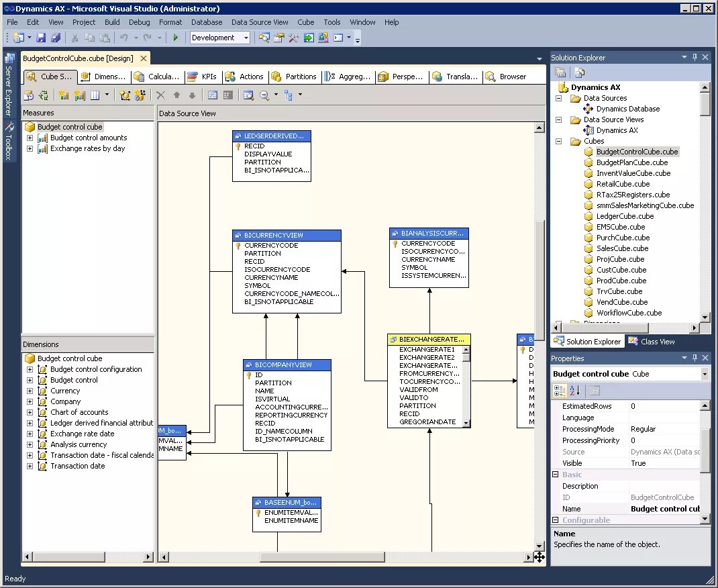Click the diagram vertical scroll down arrow
The image size is (718, 588).
coord(540,546)
